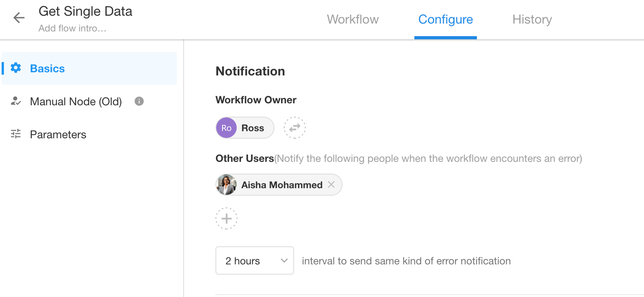The height and width of the screenshot is (297, 644).
Task: Select the Configure tab
Action: tap(445, 19)
